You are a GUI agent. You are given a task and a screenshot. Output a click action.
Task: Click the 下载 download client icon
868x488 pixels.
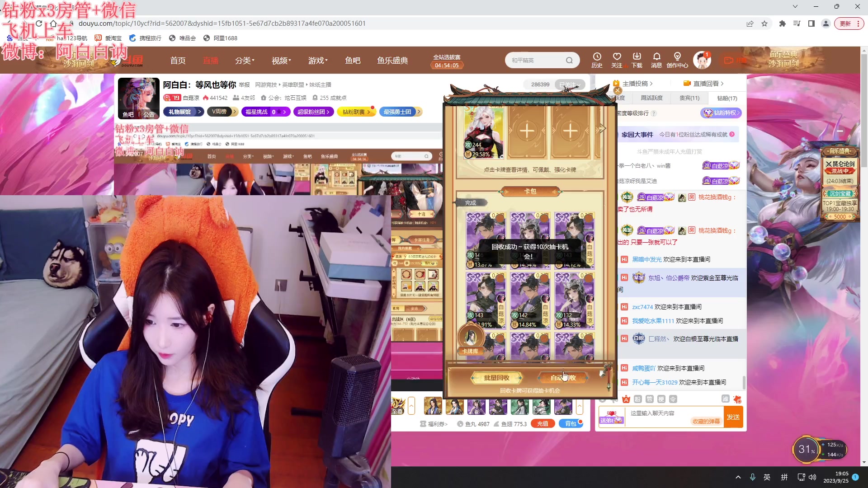point(637,60)
